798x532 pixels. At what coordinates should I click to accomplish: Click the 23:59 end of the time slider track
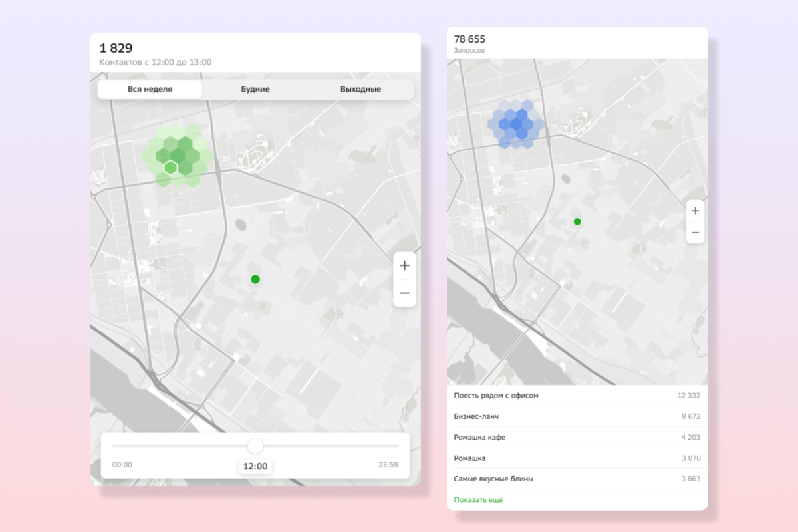coord(397,446)
